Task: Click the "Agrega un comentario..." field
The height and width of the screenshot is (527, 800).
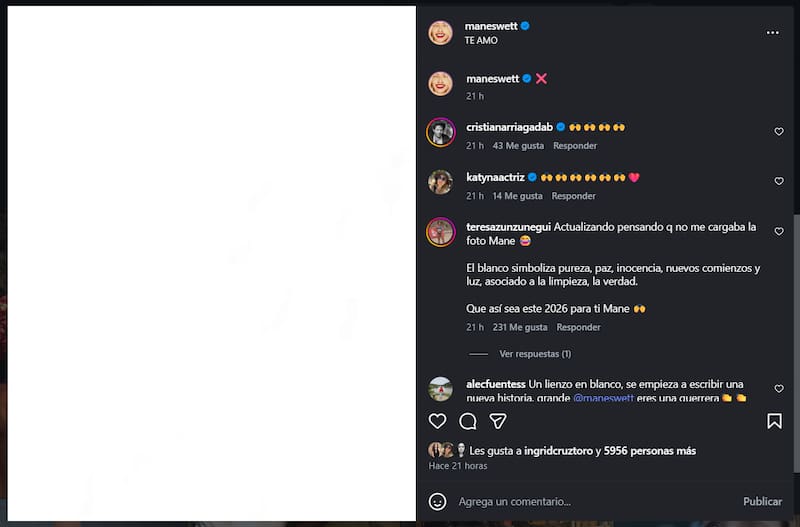Action: 590,501
